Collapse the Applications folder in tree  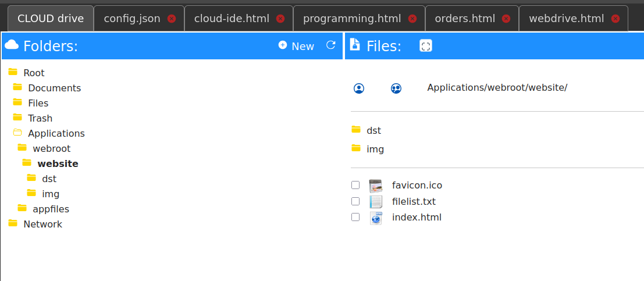click(x=17, y=133)
